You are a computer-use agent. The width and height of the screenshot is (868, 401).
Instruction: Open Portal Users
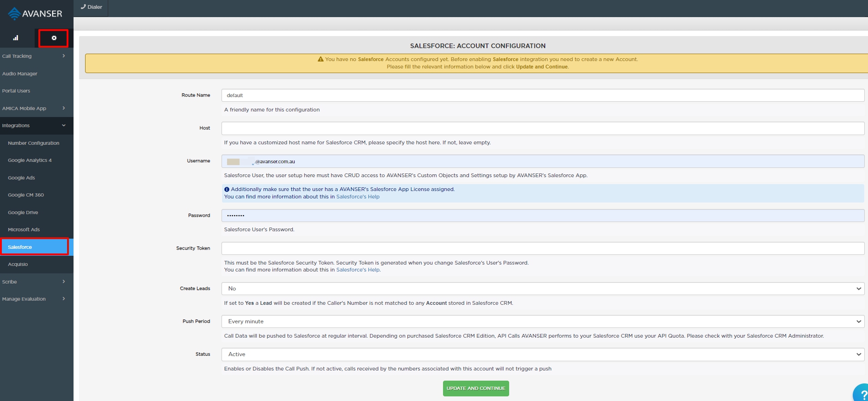37,91
